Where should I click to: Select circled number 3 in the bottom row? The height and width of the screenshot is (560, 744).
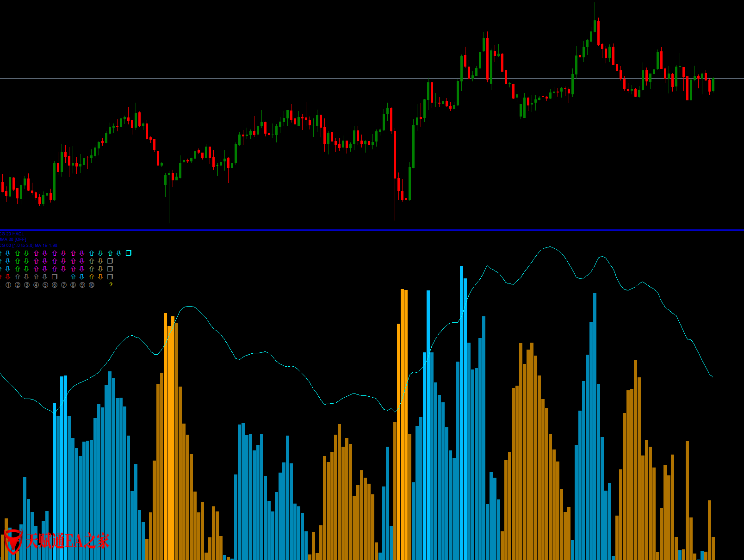tap(27, 285)
